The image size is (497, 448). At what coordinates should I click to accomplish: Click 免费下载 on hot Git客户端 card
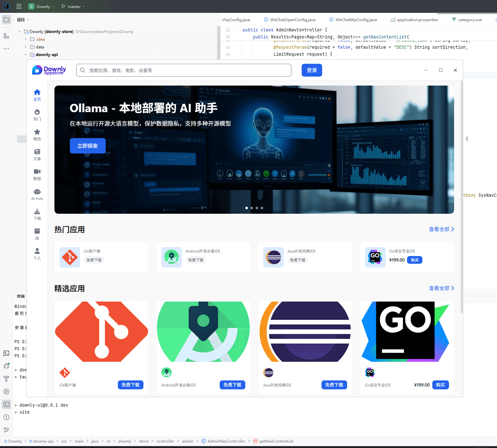click(x=94, y=260)
